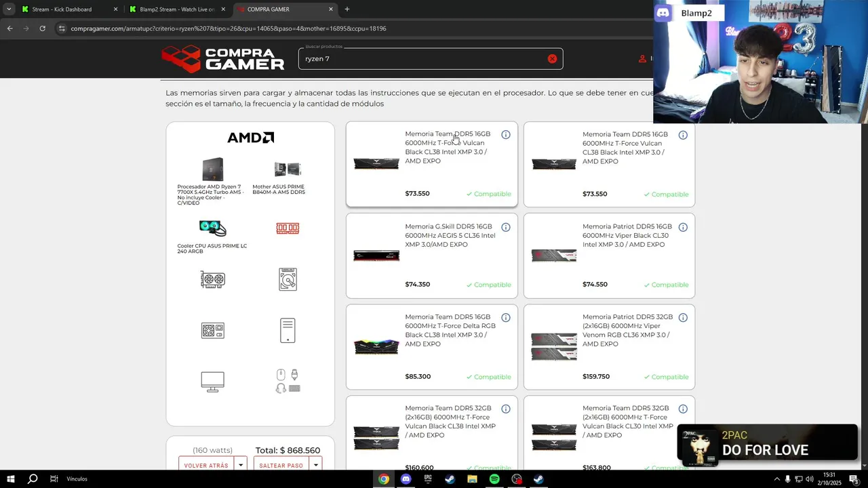Click the Volver Atrás button
Image resolution: width=868 pixels, height=488 pixels.
(206, 466)
